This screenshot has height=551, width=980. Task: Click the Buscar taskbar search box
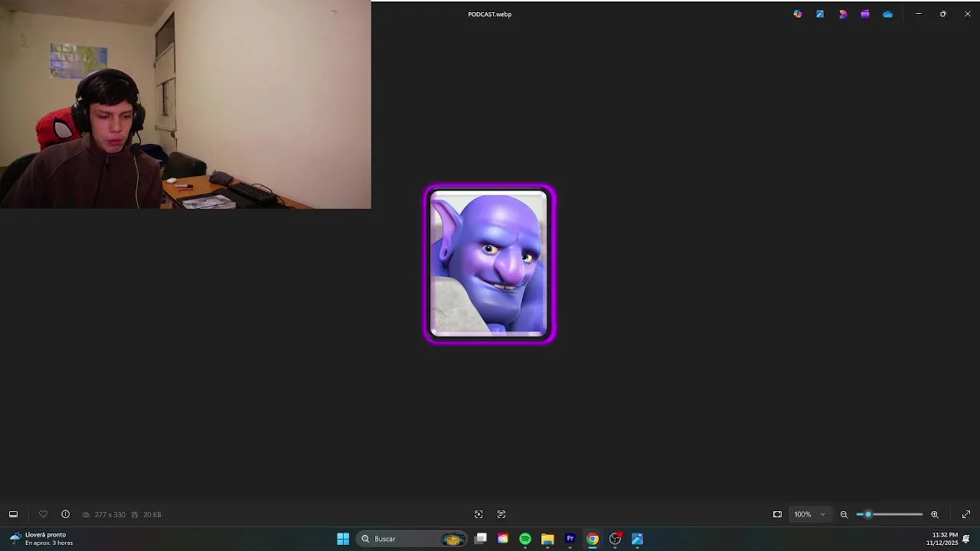tap(412, 539)
